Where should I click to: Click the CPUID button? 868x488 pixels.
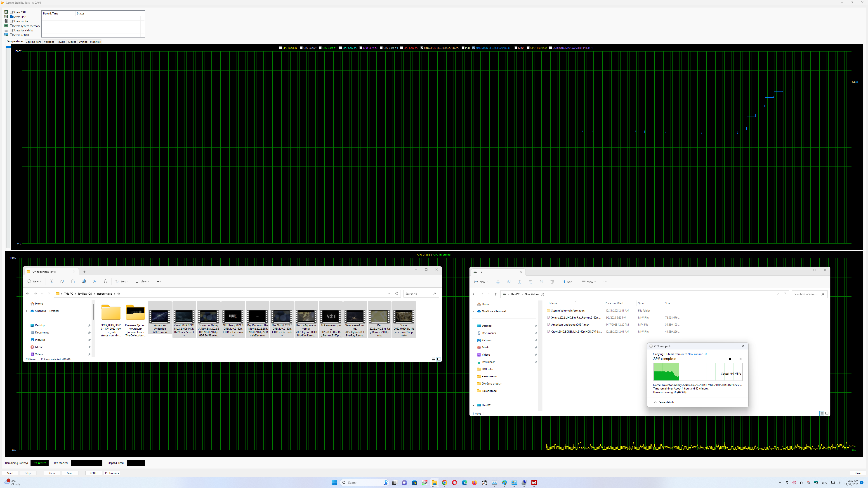tap(93, 473)
